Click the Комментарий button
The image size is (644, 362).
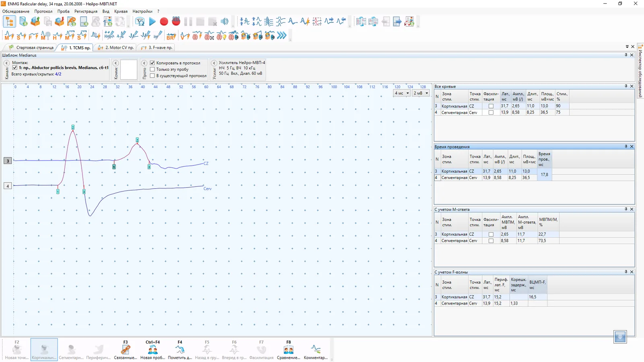coord(316,350)
